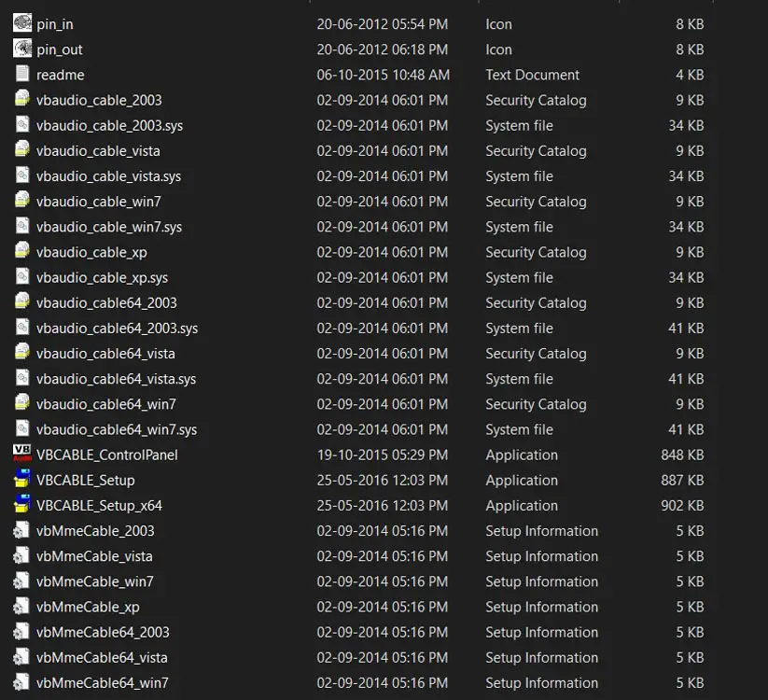The width and height of the screenshot is (768, 700).
Task: Select file name vbaudio_cable64_win7.sys
Action: tap(117, 429)
